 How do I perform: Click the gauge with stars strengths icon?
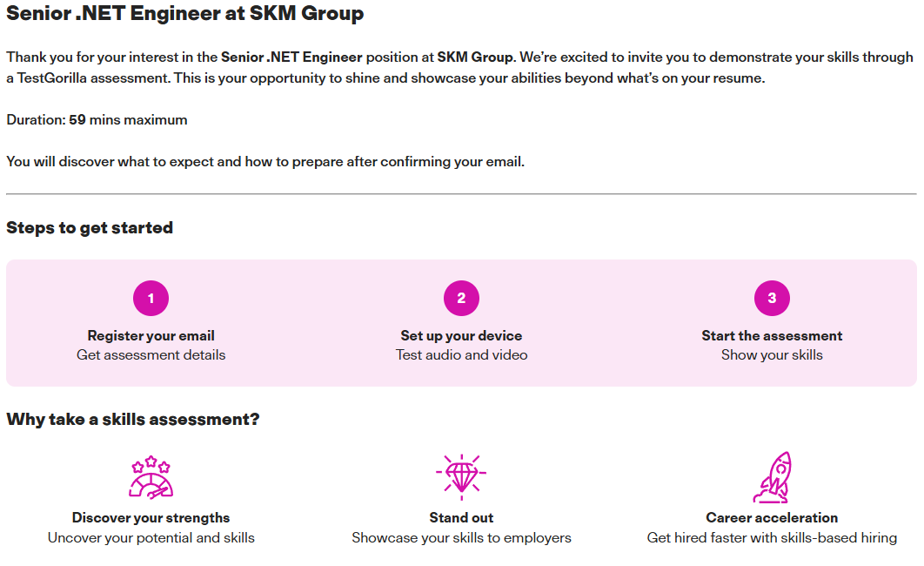click(151, 477)
